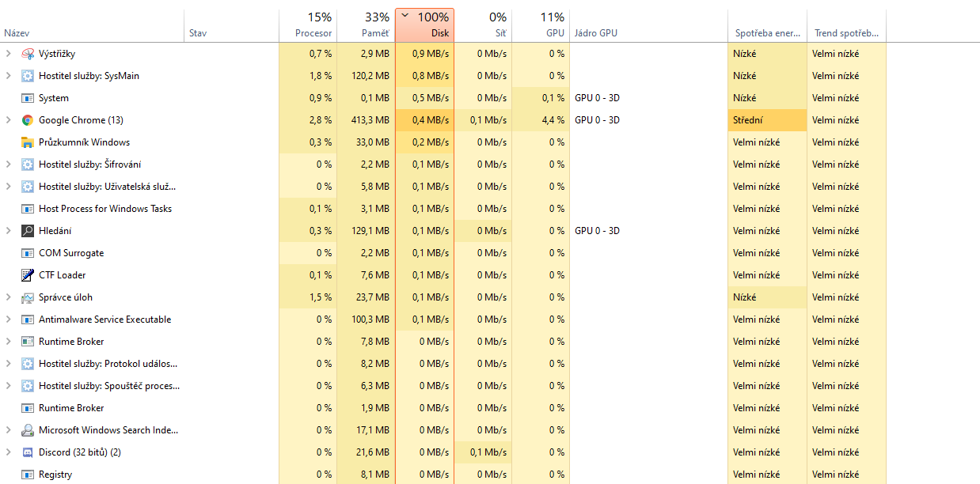The image size is (980, 484).
Task: Click the Discord process icon
Action: [x=28, y=452]
